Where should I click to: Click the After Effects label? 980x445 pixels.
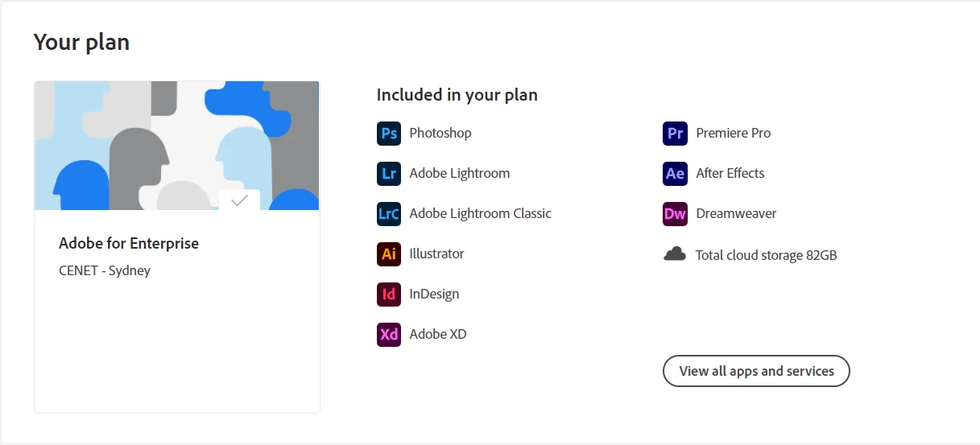point(730,173)
